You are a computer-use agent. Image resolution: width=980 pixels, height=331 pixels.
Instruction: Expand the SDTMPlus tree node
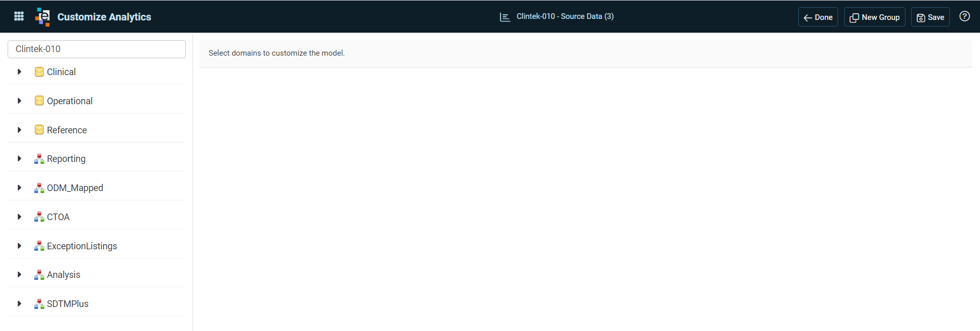19,304
